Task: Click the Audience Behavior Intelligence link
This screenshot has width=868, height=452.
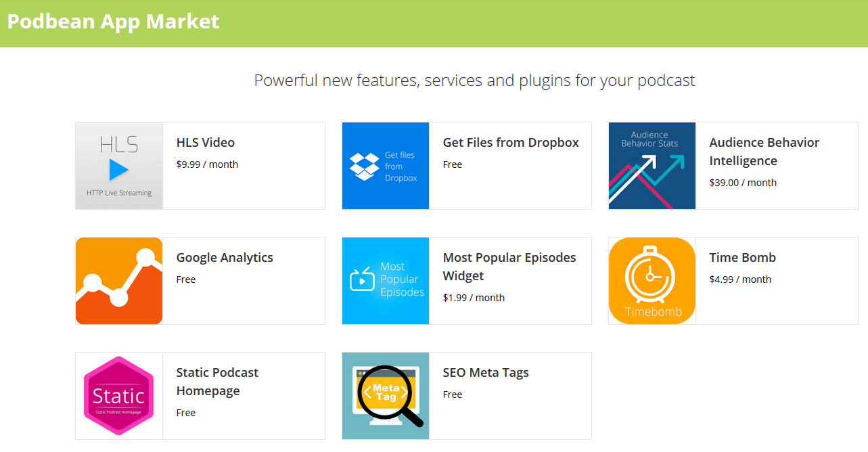Action: tap(764, 152)
